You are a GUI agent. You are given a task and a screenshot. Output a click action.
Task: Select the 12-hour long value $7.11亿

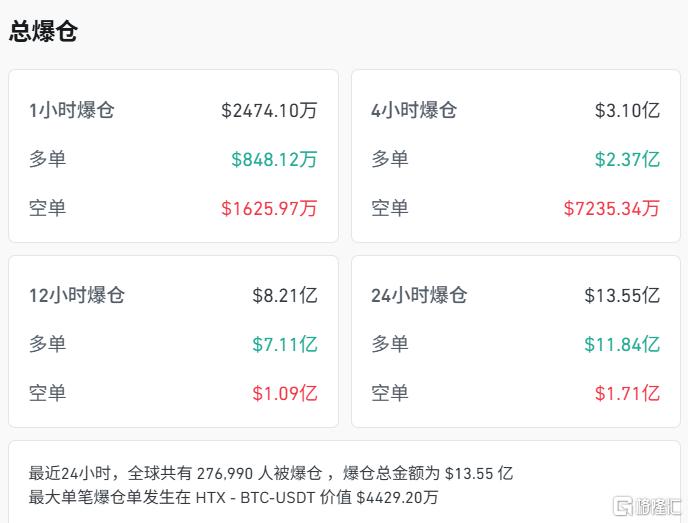click(285, 344)
